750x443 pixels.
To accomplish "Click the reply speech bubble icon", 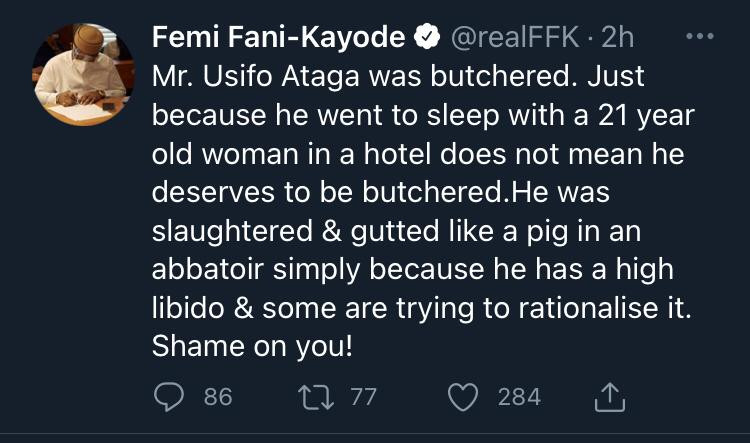I will (171, 397).
